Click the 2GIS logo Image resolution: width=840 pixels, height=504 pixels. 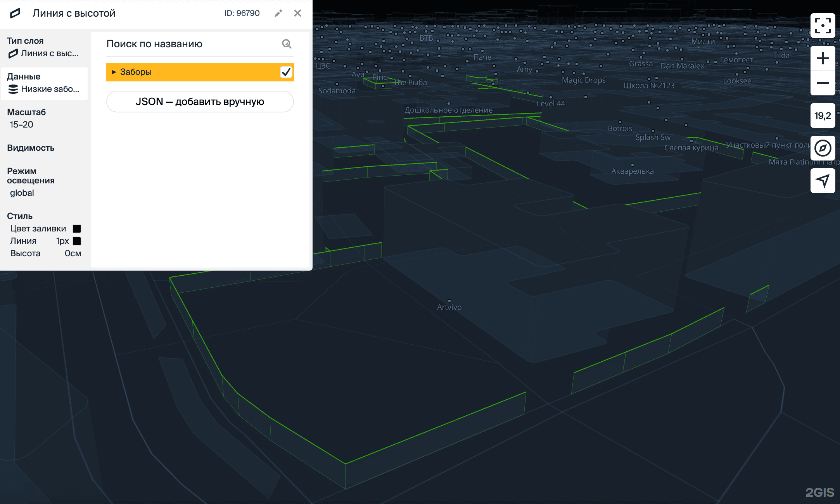(819, 492)
